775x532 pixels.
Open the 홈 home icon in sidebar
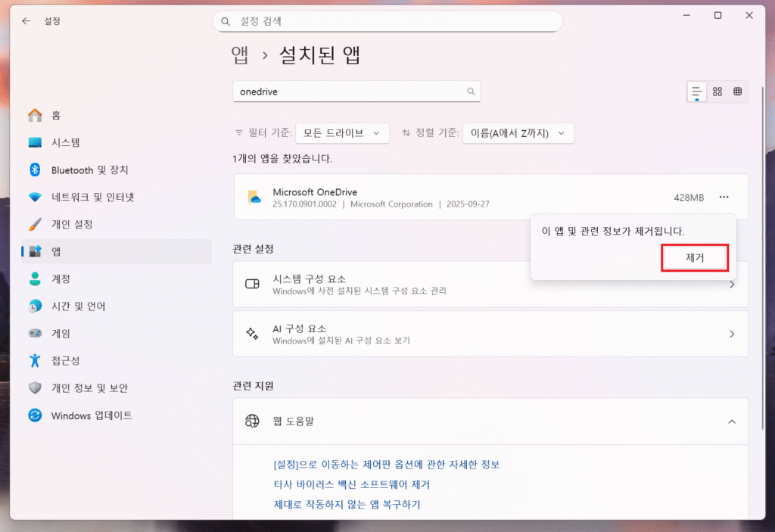pyautogui.click(x=35, y=115)
